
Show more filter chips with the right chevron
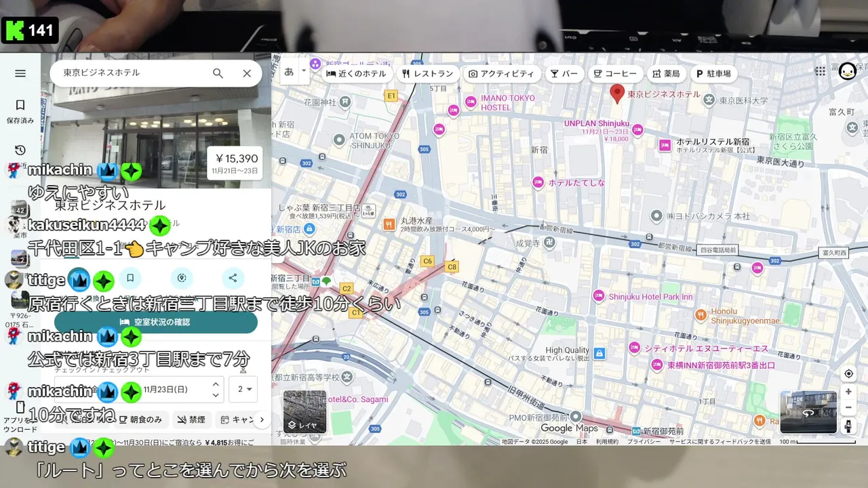[x=262, y=420]
